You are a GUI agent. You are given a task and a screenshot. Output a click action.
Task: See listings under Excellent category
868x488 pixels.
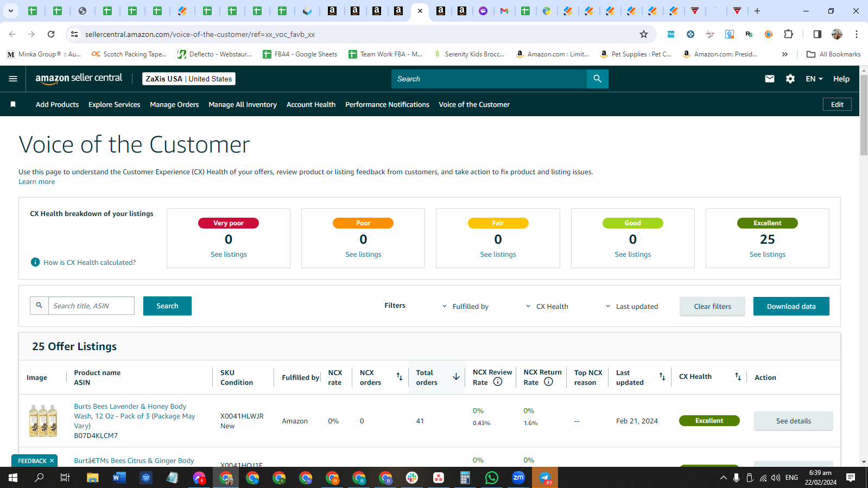coord(767,254)
